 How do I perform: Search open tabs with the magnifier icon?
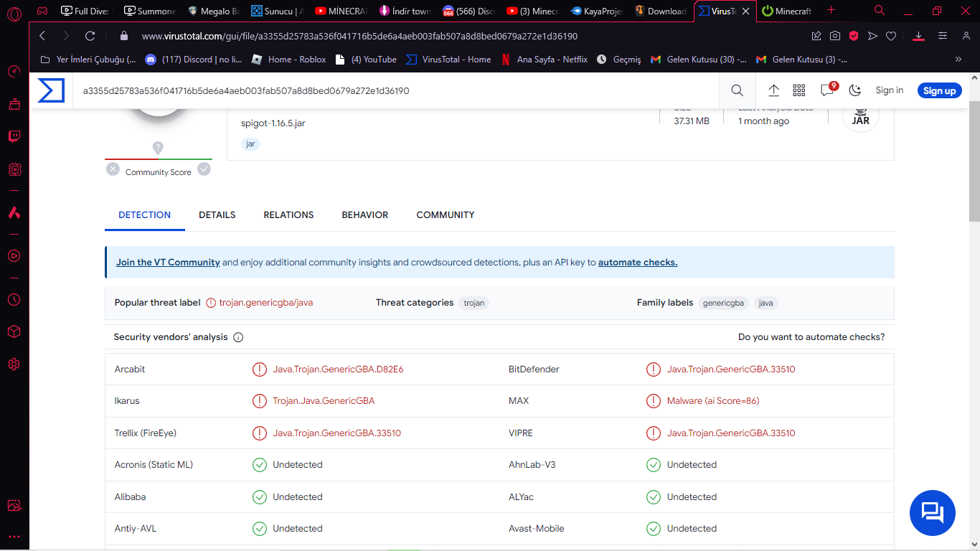(x=880, y=11)
